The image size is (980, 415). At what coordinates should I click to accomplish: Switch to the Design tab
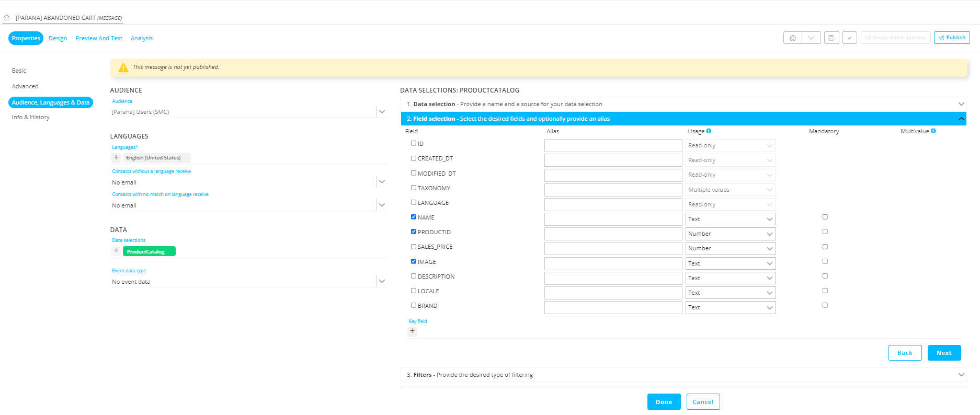click(x=58, y=38)
